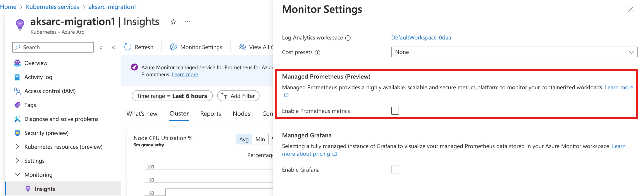Tick the Enable Grafana checkbox

(x=395, y=170)
